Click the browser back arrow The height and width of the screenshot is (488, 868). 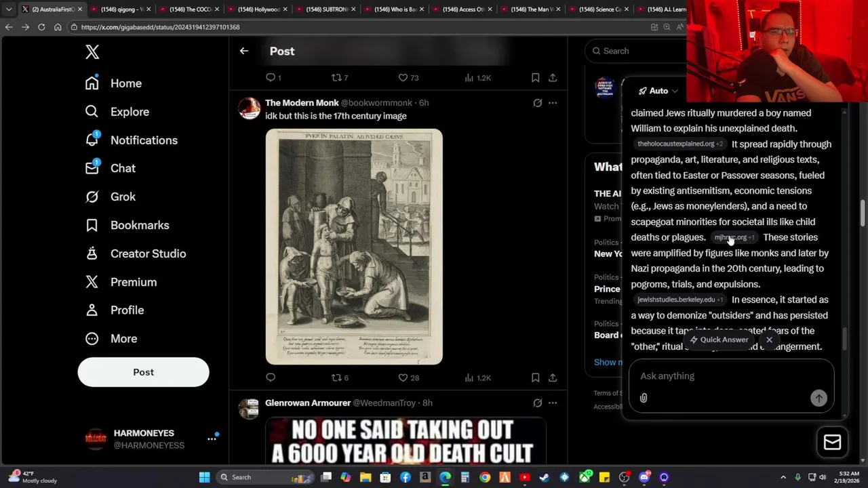pos(9,27)
